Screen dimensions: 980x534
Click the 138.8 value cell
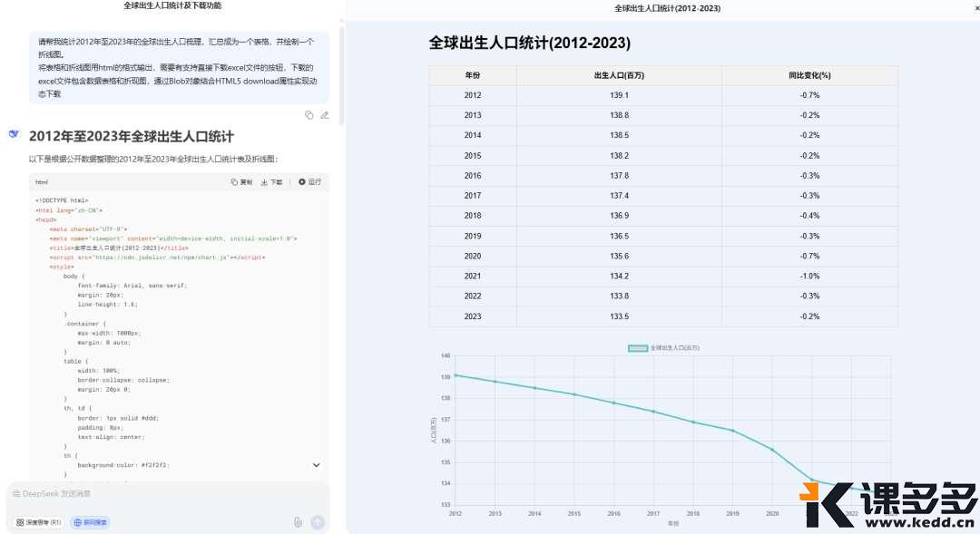[619, 115]
